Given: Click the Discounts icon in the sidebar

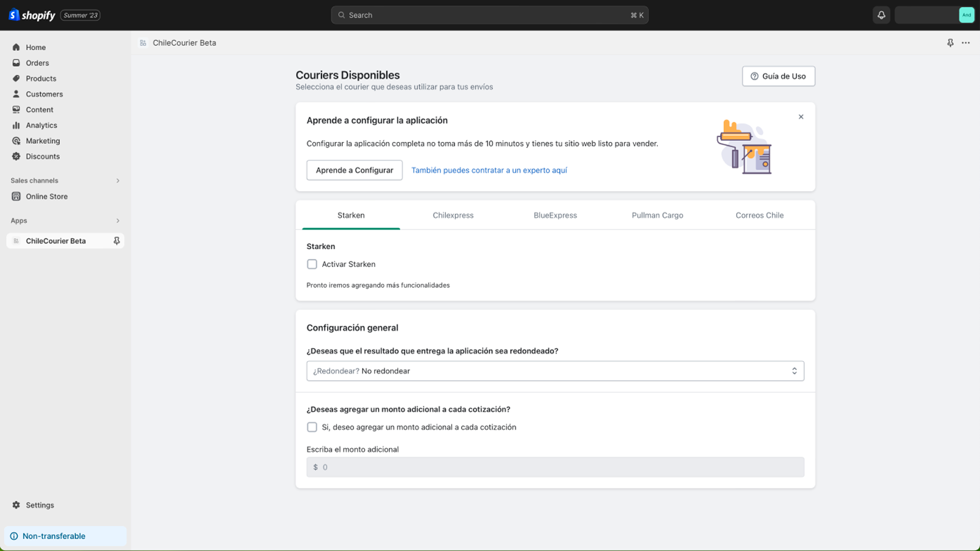Looking at the screenshot, I should (16, 157).
